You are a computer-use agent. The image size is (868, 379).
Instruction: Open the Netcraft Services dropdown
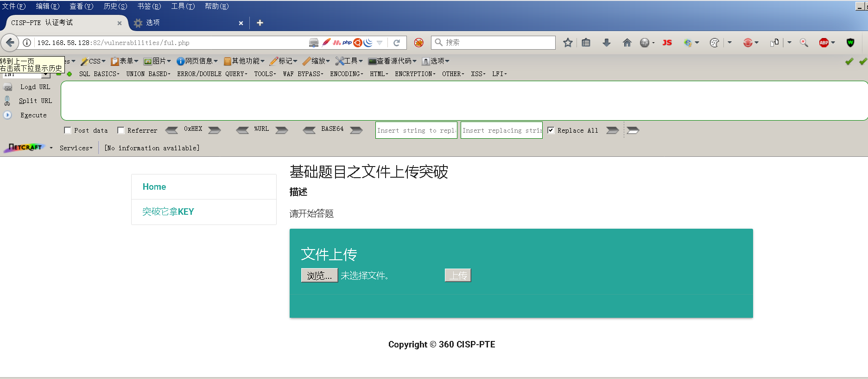pos(76,148)
